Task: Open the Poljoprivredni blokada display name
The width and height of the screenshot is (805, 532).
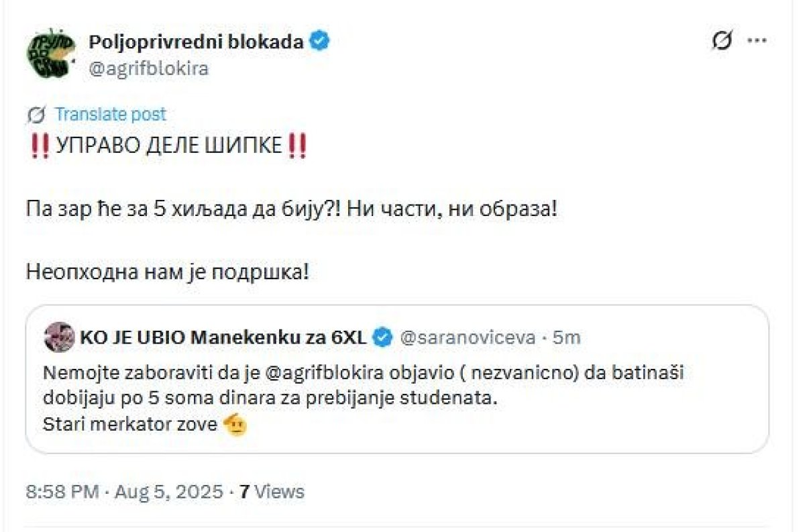Action: tap(196, 42)
